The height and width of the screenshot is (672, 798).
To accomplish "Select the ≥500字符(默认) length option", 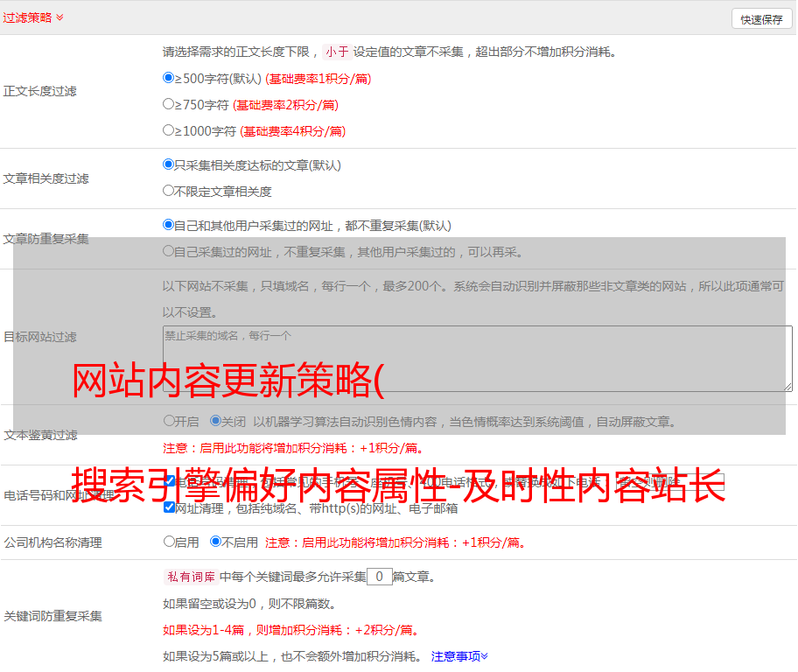I will (168, 78).
